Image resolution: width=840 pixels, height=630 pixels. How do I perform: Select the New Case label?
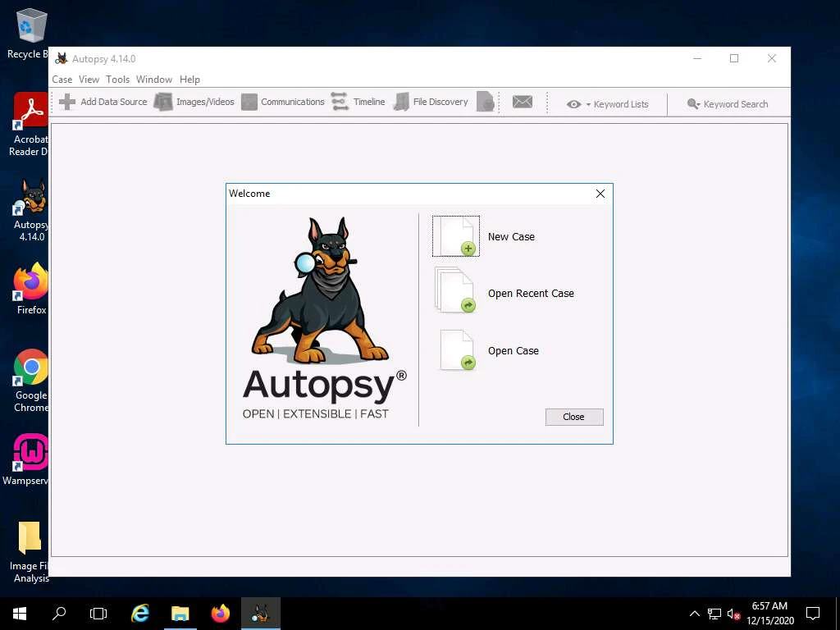511,237
